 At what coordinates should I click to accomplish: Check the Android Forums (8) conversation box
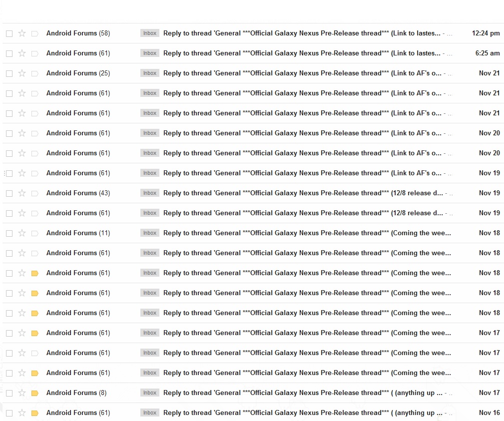[x=9, y=393]
